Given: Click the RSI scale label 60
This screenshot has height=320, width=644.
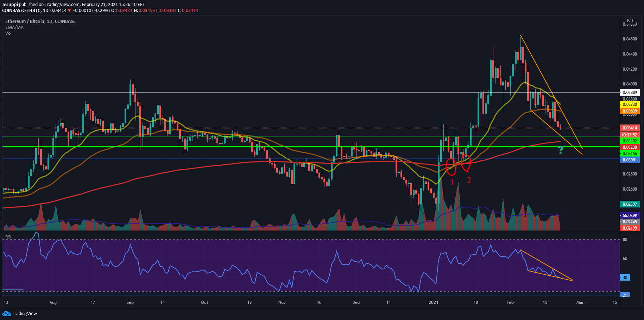Looking at the screenshot, I should coord(625,258).
